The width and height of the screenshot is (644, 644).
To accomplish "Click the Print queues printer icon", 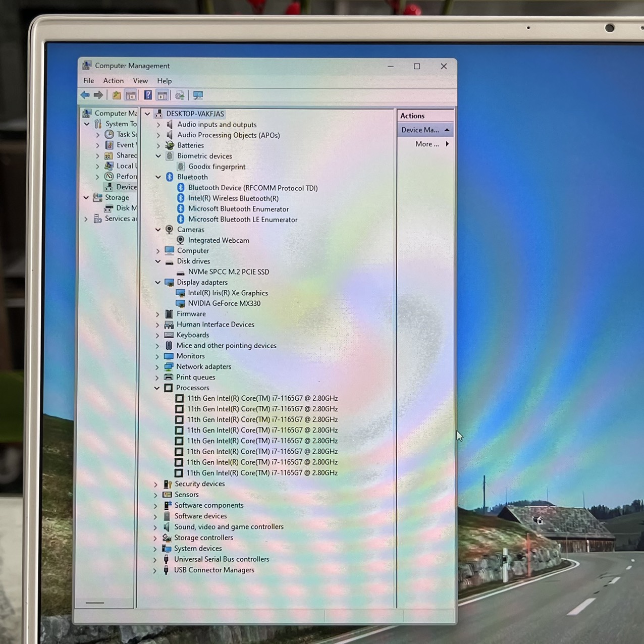I will coord(169,378).
